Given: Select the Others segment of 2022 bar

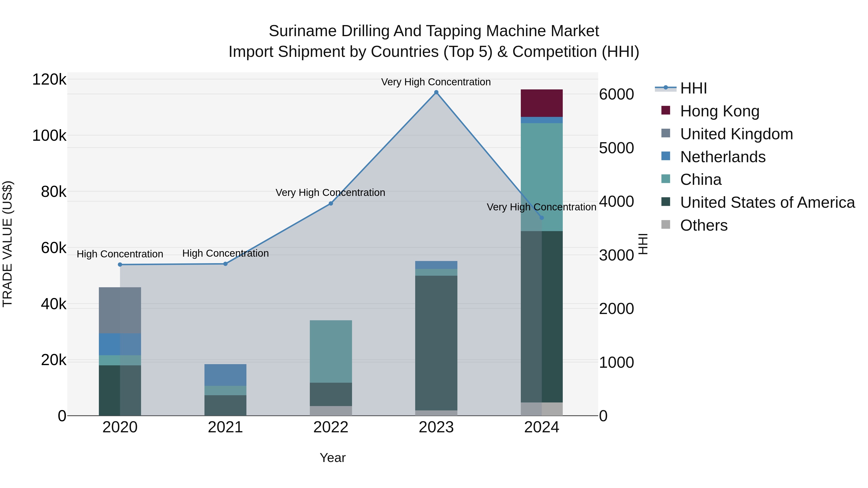Looking at the screenshot, I should click(x=331, y=411).
